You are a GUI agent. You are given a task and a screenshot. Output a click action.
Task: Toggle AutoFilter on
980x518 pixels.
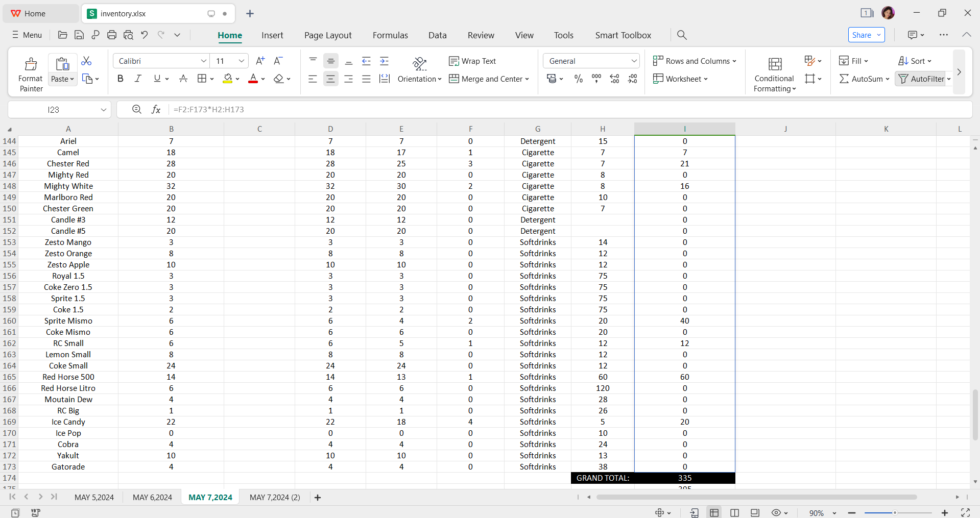point(922,79)
